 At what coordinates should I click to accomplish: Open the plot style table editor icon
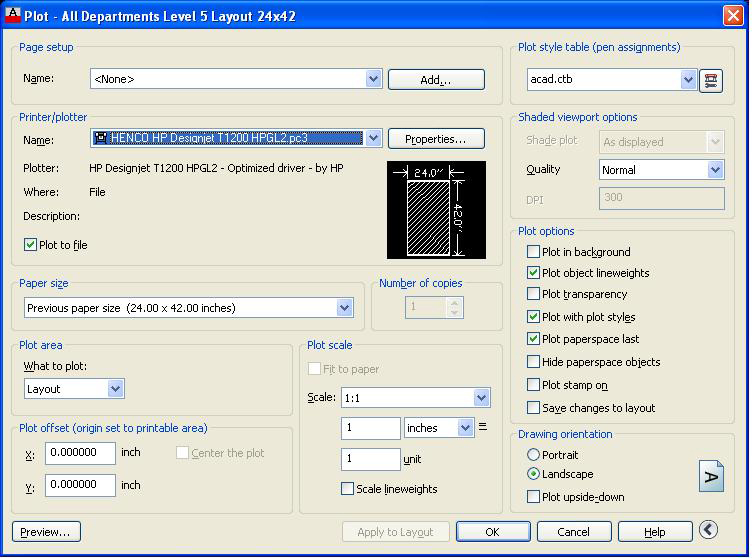[711, 80]
